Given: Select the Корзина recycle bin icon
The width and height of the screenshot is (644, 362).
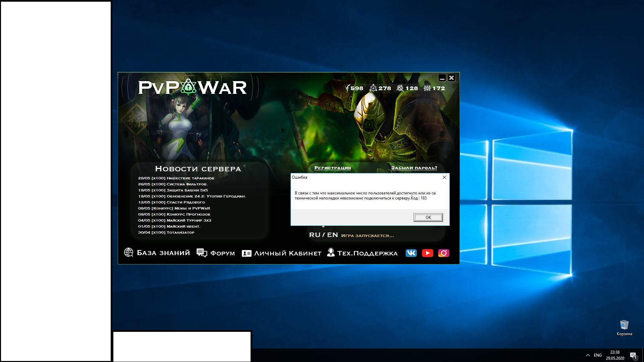Looking at the screenshot, I should 624,328.
